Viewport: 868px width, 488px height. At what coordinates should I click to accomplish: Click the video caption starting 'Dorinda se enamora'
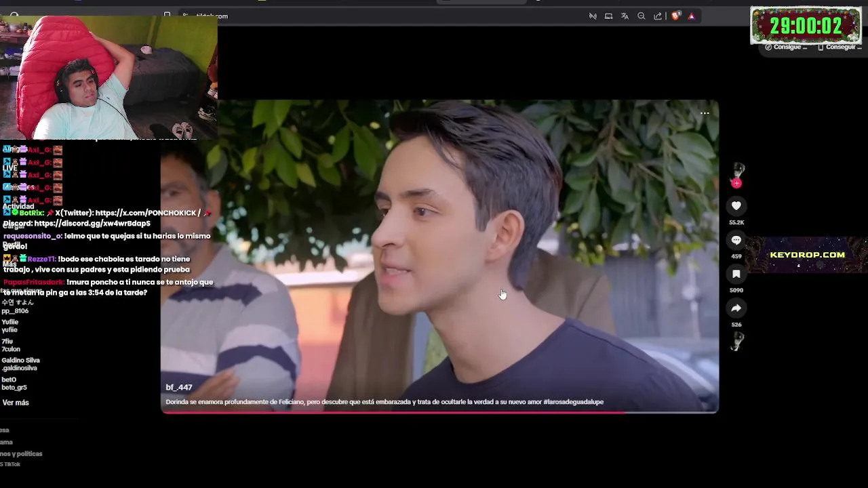point(384,402)
